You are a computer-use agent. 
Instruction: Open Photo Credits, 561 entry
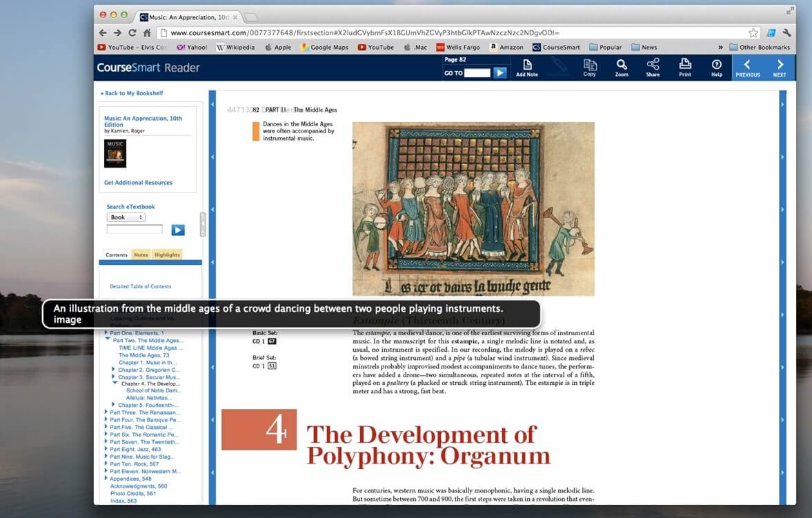(133, 493)
